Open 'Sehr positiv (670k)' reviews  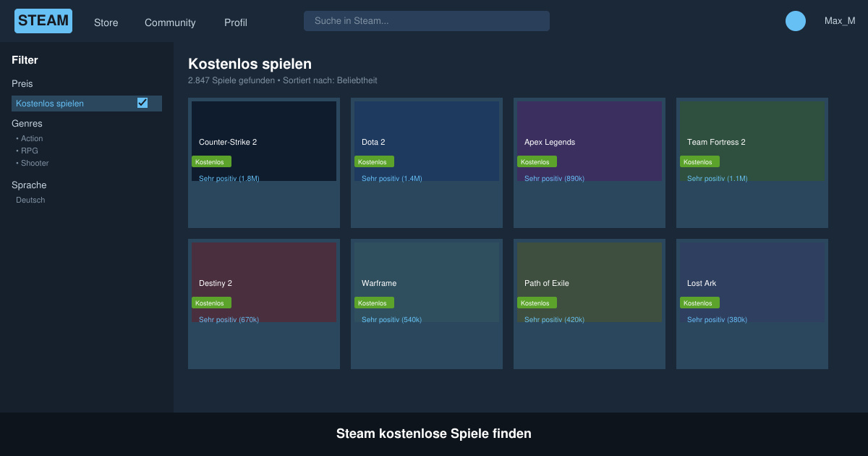point(229,319)
